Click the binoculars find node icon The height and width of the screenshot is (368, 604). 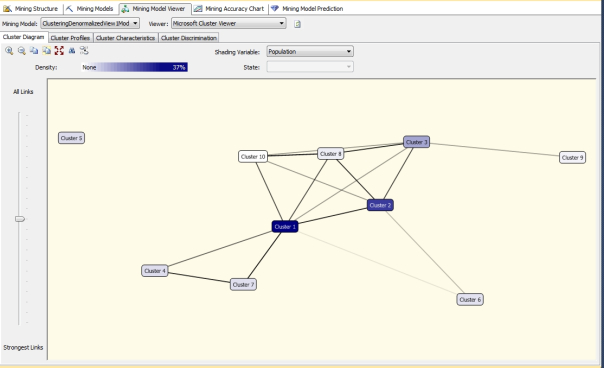pos(72,50)
